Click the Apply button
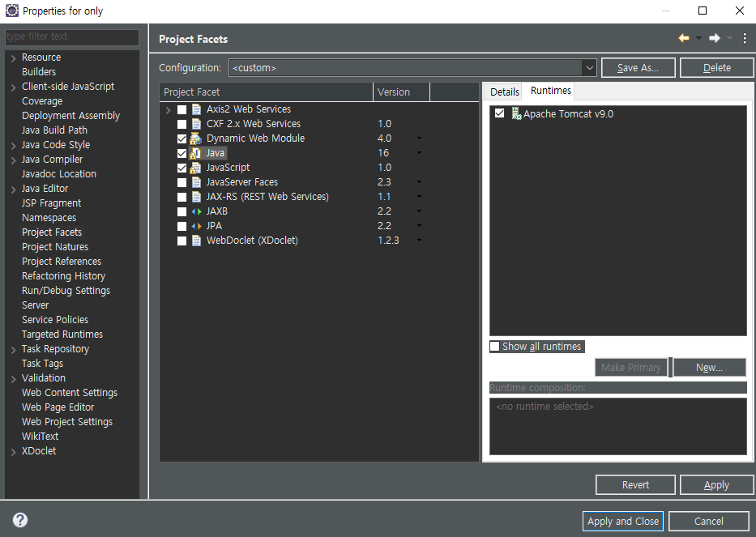756x537 pixels. point(716,485)
